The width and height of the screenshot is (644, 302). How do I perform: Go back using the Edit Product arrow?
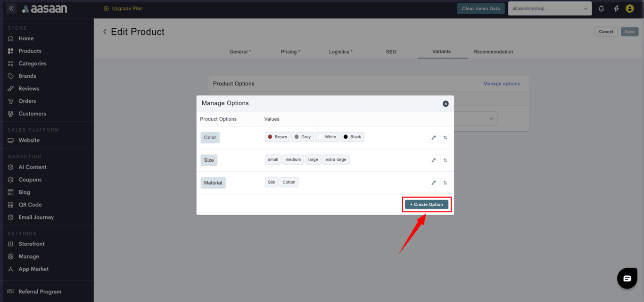105,32
